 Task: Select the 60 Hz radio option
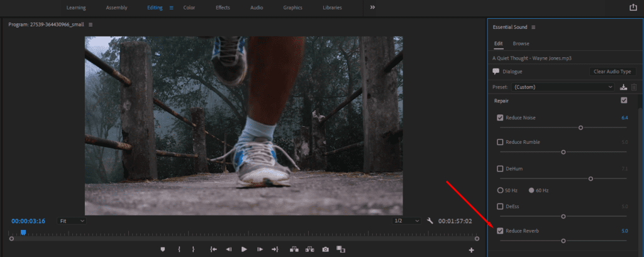(531, 190)
